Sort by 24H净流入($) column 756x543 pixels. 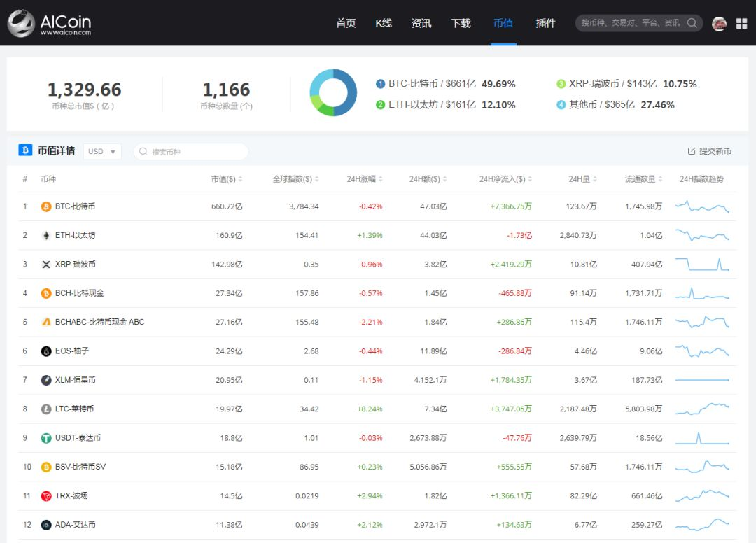(505, 179)
